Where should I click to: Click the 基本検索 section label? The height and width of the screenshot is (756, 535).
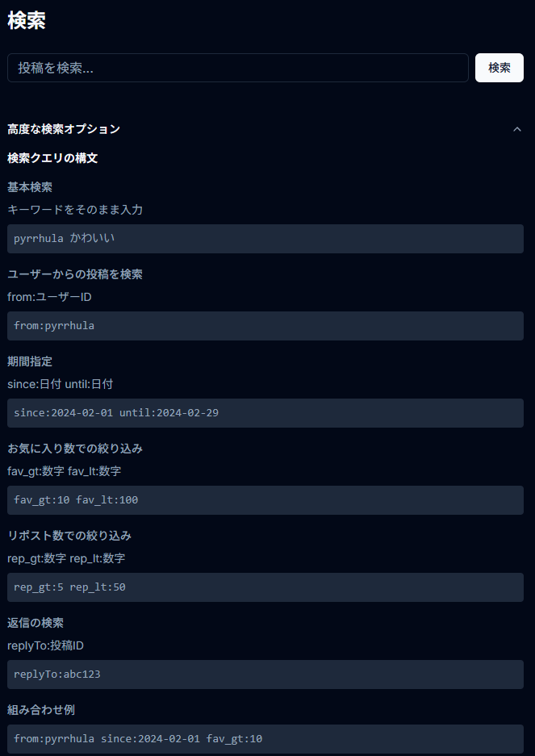pos(29,187)
